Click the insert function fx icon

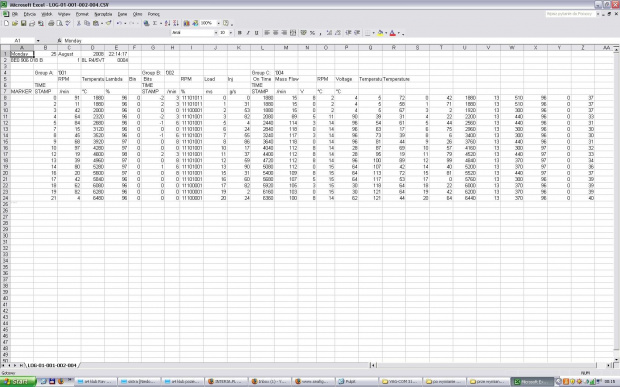59,40
